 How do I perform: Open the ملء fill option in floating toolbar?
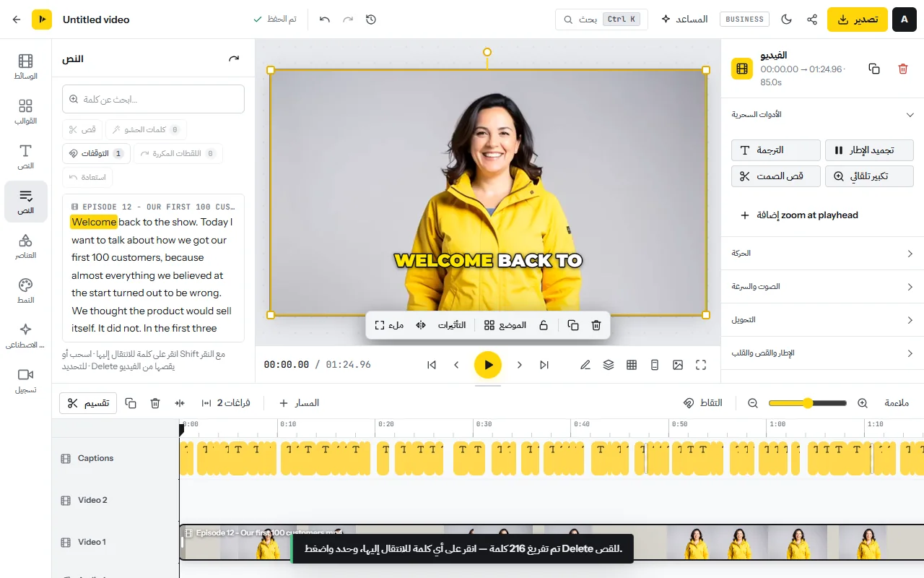coord(389,325)
